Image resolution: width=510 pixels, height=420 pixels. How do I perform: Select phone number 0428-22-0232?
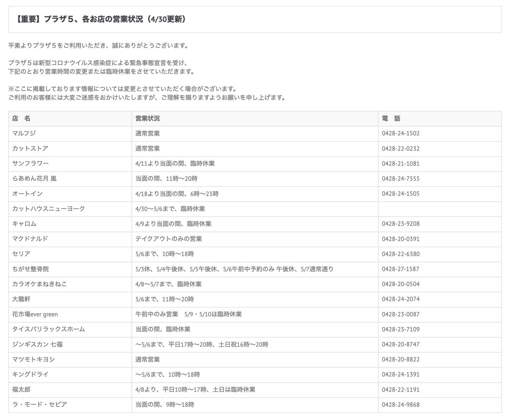point(401,149)
